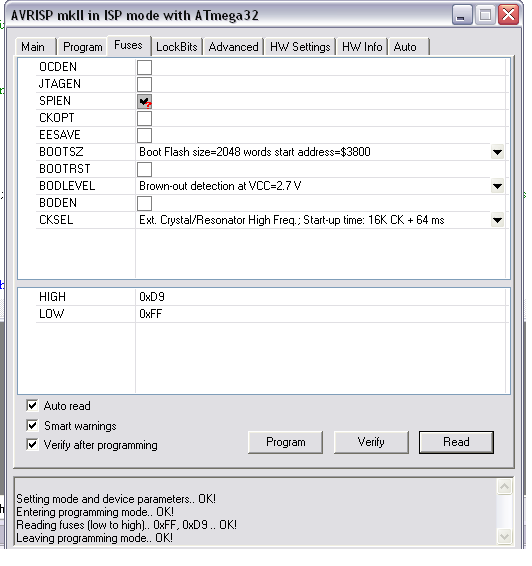
Task: Click 'Setting mode and device parameters' log line
Action: tap(116, 499)
